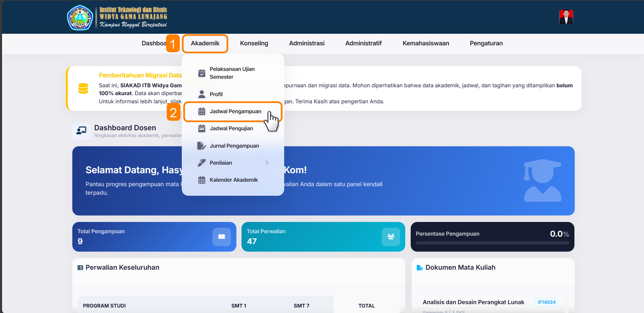Viewport: 644px width, 313px height.
Task: Expand the Penilaian submenu chevron
Action: [267, 163]
